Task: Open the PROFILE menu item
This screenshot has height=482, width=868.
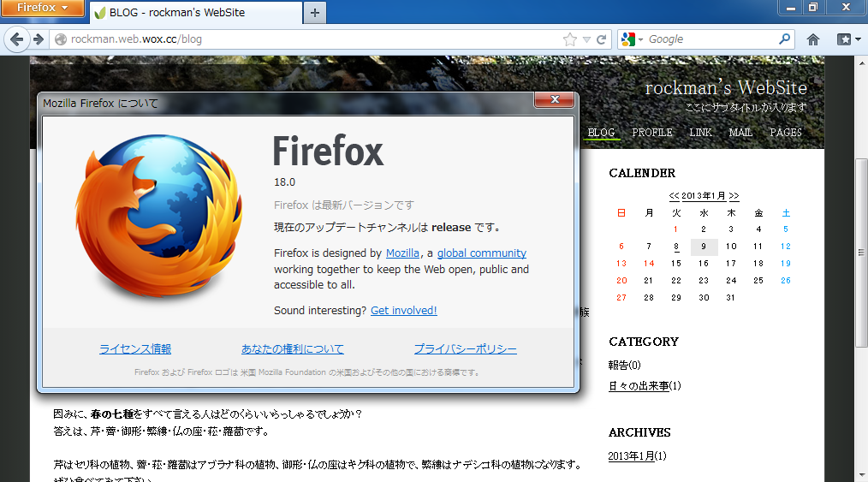Action: tap(651, 133)
